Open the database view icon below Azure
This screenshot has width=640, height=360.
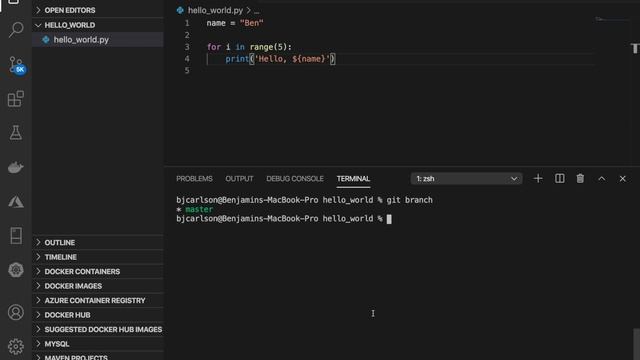(x=16, y=236)
